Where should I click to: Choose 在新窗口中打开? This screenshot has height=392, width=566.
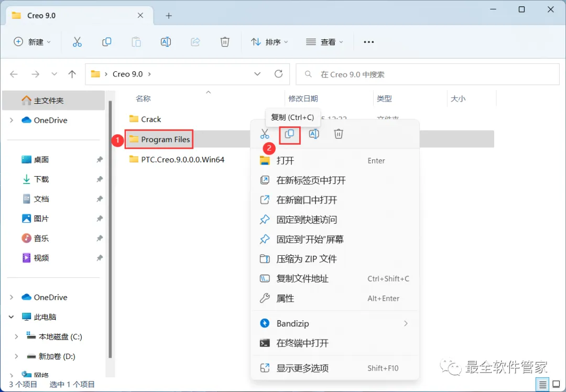(x=334, y=200)
